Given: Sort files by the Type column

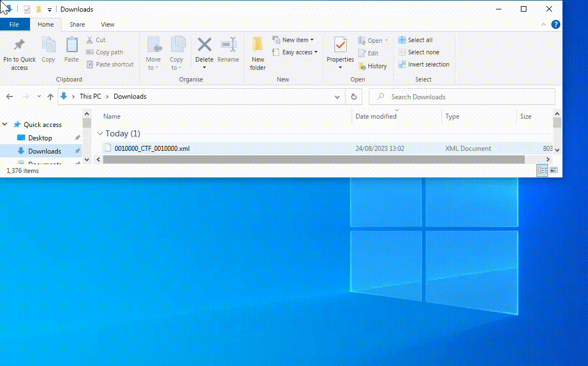Looking at the screenshot, I should 452,116.
